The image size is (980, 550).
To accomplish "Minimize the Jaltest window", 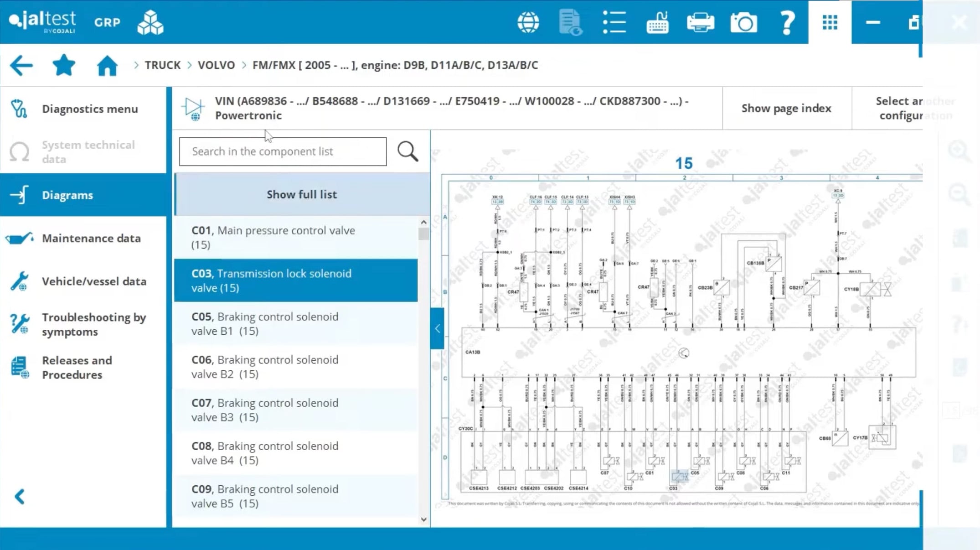I will (873, 22).
